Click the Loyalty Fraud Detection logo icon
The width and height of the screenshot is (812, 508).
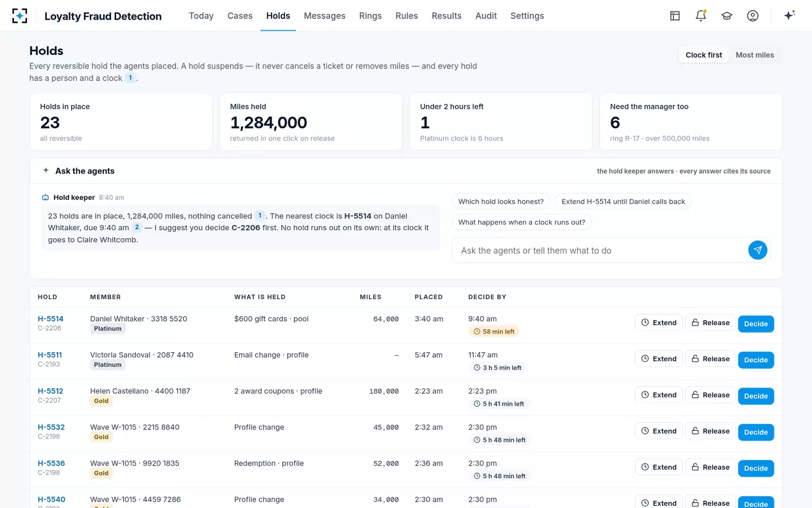pos(20,16)
